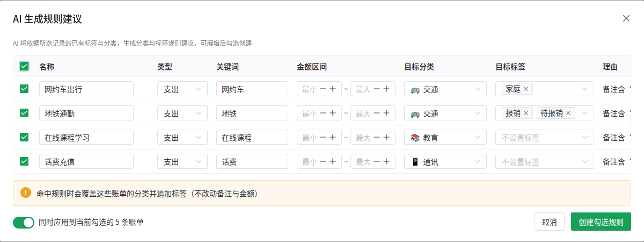
Task: Remove the 报销 tag
Action: point(526,113)
